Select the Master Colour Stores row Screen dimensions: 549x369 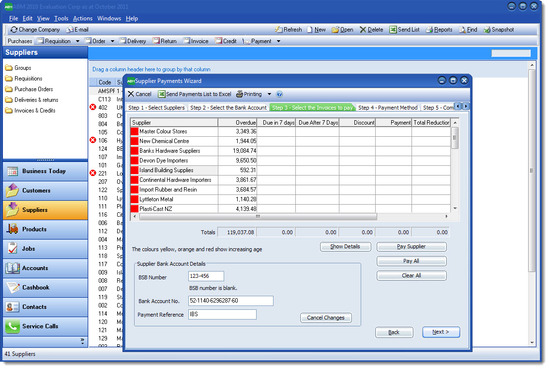point(290,132)
